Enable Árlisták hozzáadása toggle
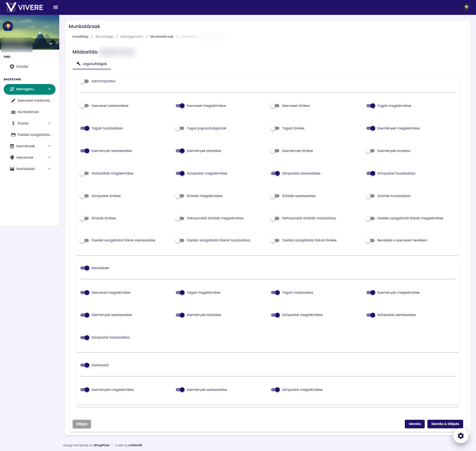 pos(370,196)
